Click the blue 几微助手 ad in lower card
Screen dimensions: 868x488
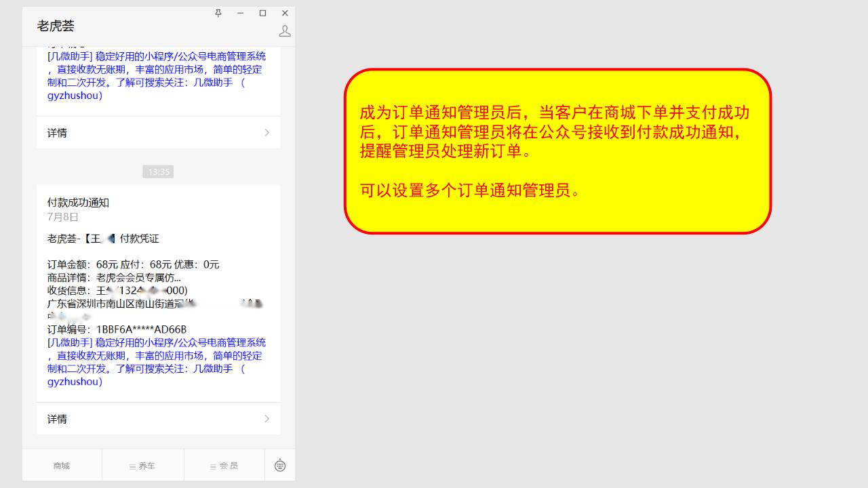tap(157, 362)
